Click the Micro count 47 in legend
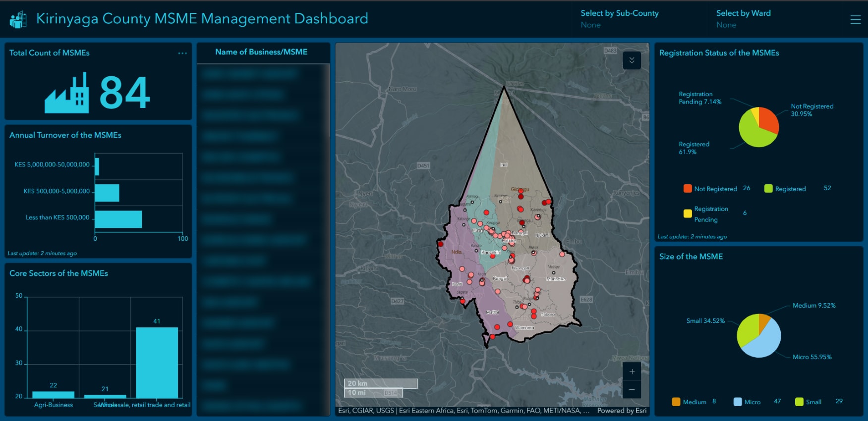 tap(777, 401)
